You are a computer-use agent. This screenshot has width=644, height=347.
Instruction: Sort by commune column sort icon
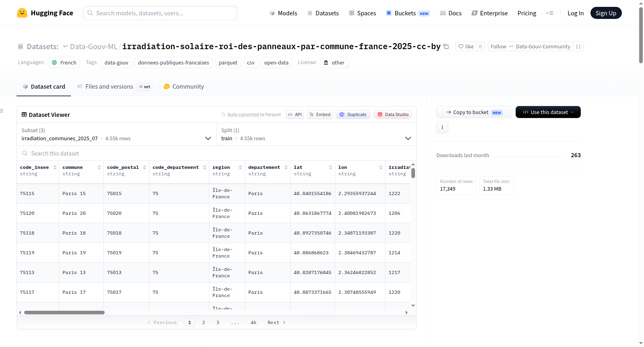[x=99, y=167]
